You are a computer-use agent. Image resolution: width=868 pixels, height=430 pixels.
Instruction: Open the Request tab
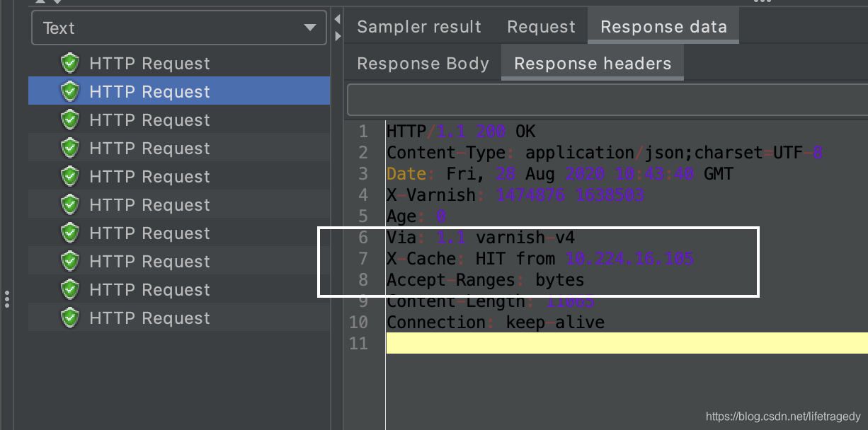[541, 27]
